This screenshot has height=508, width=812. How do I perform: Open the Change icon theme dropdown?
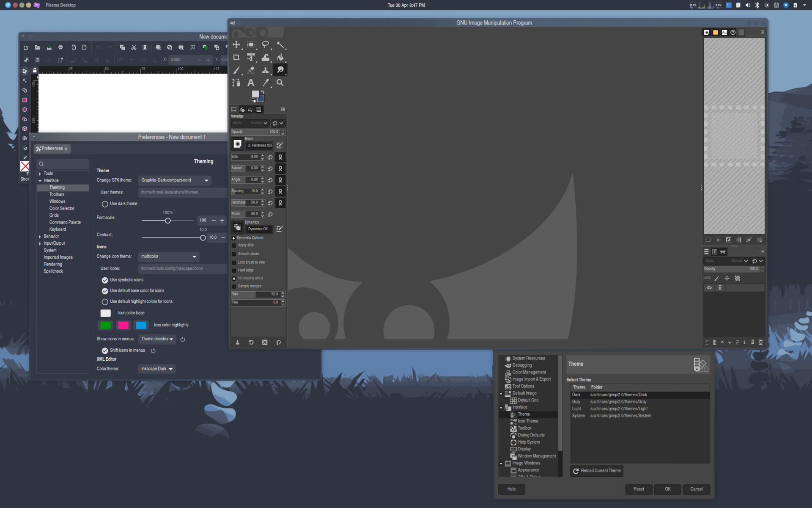(169, 257)
